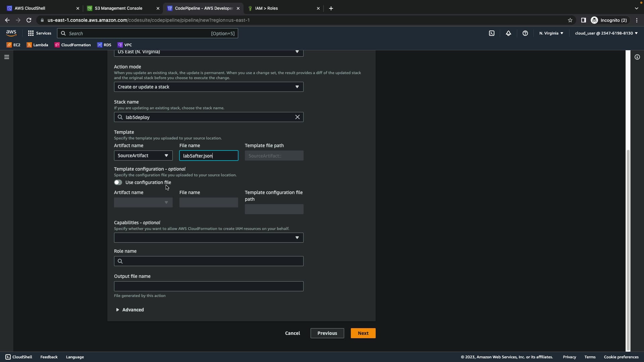Open the Artifact name SourceArtifact dropdown
Viewport: 644px width, 362px height.
(x=143, y=156)
